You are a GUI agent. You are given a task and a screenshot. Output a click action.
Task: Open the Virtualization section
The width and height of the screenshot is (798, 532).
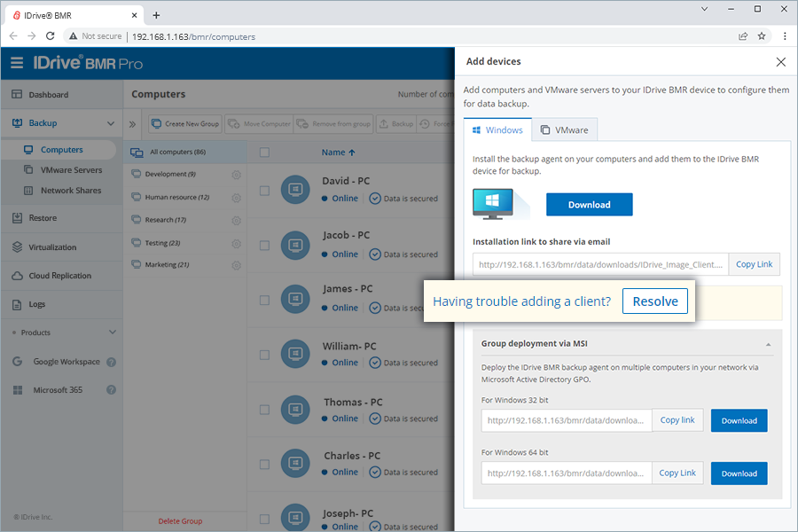tap(52, 246)
